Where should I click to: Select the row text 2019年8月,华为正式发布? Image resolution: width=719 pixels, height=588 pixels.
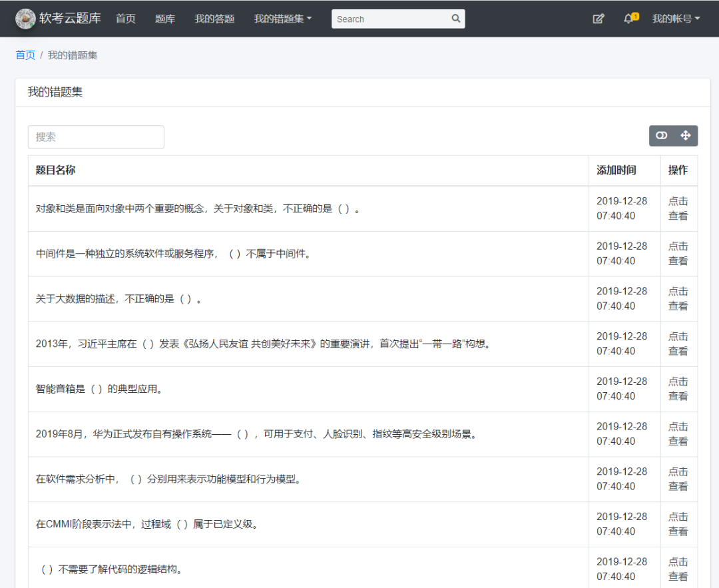tap(257, 434)
